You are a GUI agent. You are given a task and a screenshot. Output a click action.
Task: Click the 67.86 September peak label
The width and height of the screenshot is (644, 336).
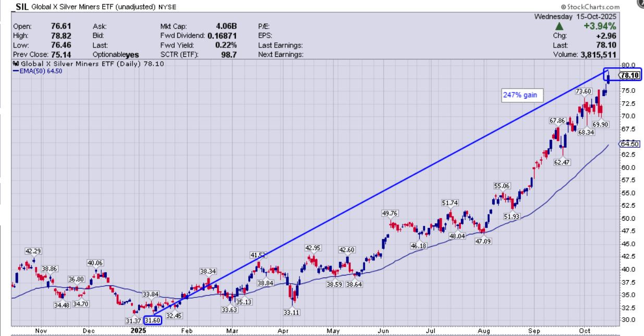(557, 120)
